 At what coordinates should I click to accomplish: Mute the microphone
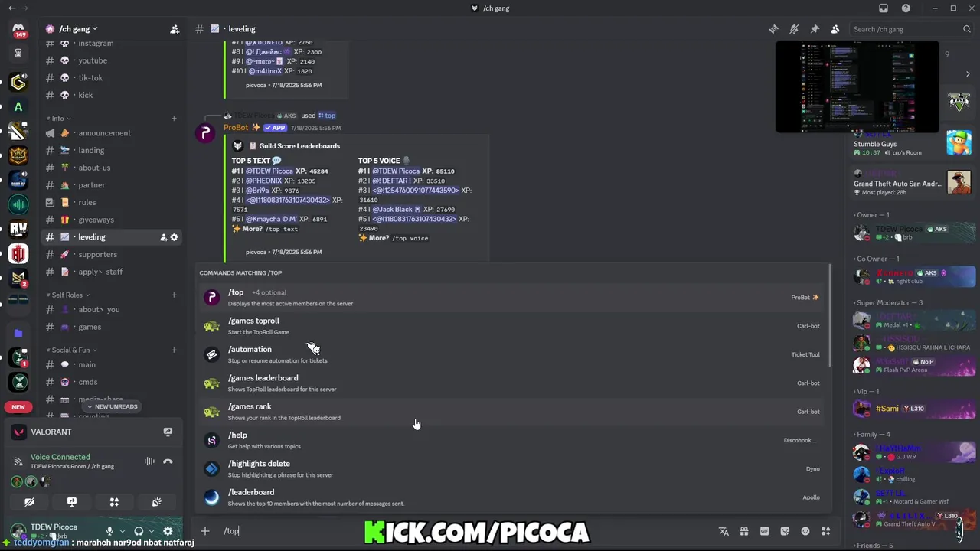point(109,531)
